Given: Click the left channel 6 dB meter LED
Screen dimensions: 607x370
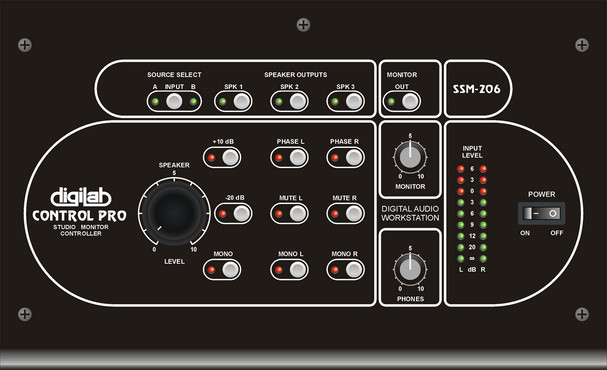Looking at the screenshot, I should tap(461, 169).
